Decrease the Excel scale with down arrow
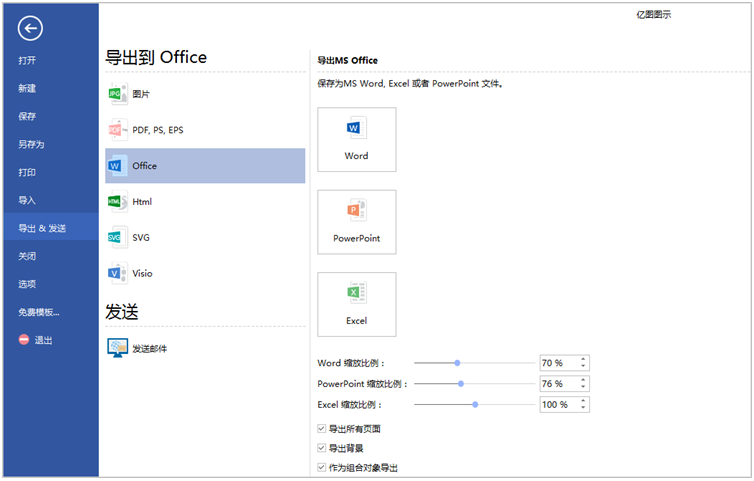The width and height of the screenshot is (754, 481). (583, 408)
